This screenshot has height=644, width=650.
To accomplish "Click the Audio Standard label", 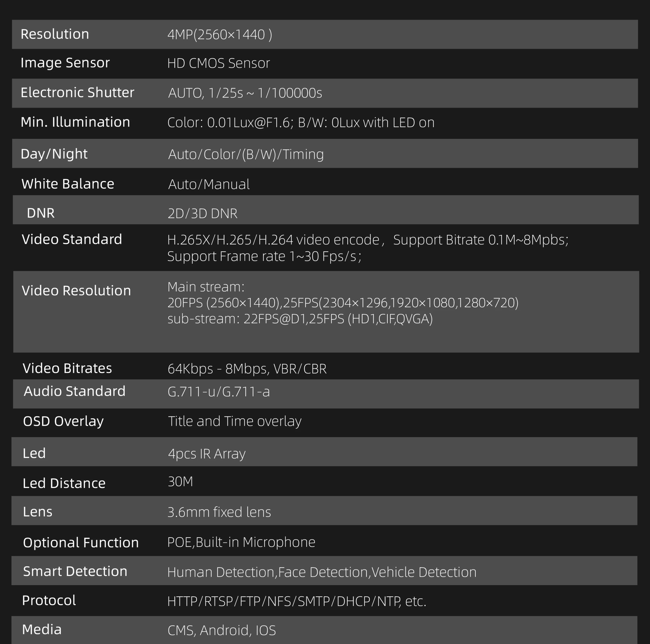I will pos(74,391).
